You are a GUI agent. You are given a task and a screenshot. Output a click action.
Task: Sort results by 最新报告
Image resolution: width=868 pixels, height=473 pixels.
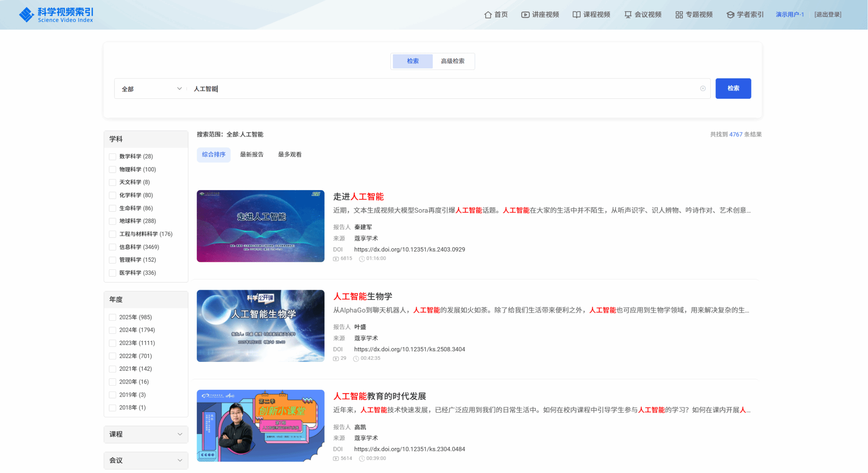[x=252, y=154]
